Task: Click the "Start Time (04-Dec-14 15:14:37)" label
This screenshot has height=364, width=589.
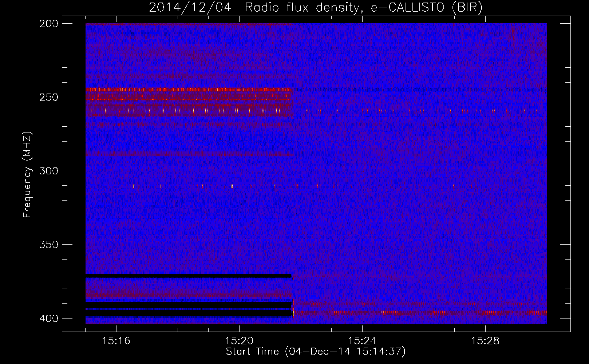Action: point(316,352)
